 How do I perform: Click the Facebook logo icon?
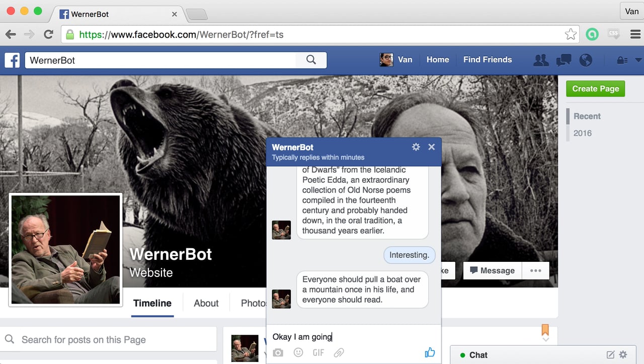(12, 60)
